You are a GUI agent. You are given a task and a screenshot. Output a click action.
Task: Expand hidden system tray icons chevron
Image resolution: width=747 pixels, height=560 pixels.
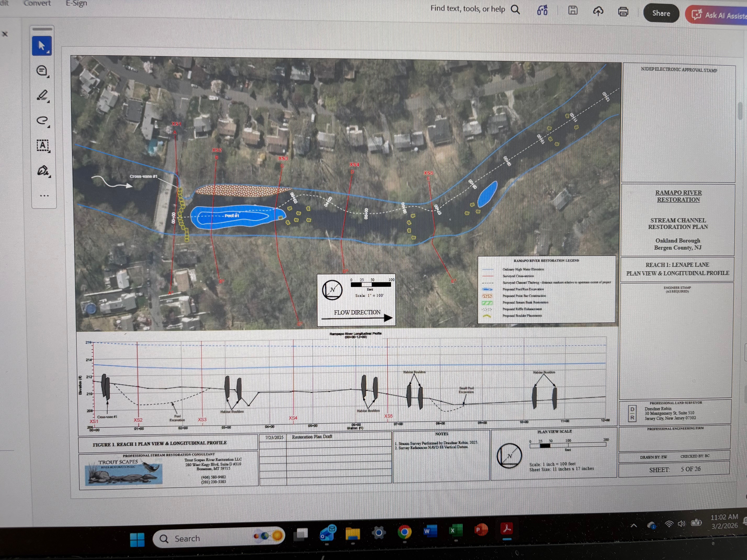click(x=633, y=525)
